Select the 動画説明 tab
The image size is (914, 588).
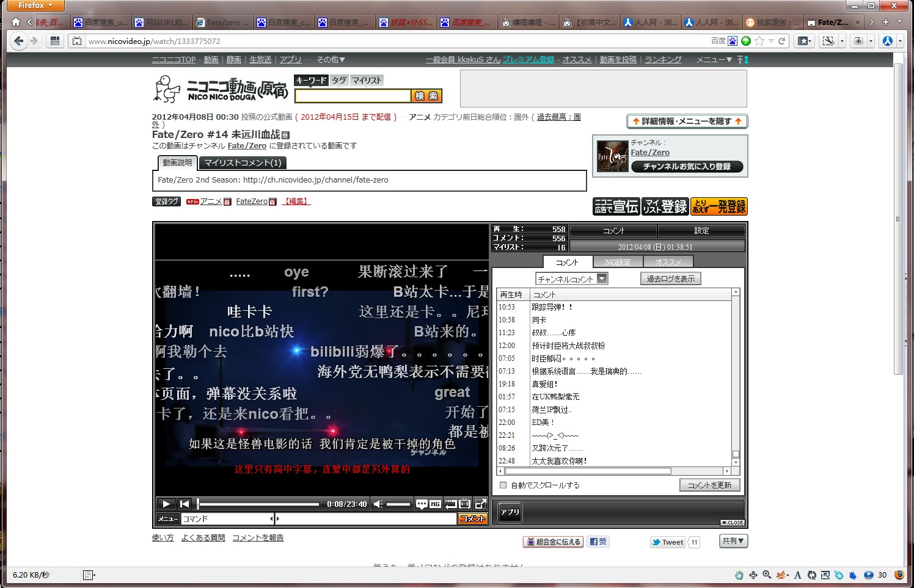[x=177, y=163]
